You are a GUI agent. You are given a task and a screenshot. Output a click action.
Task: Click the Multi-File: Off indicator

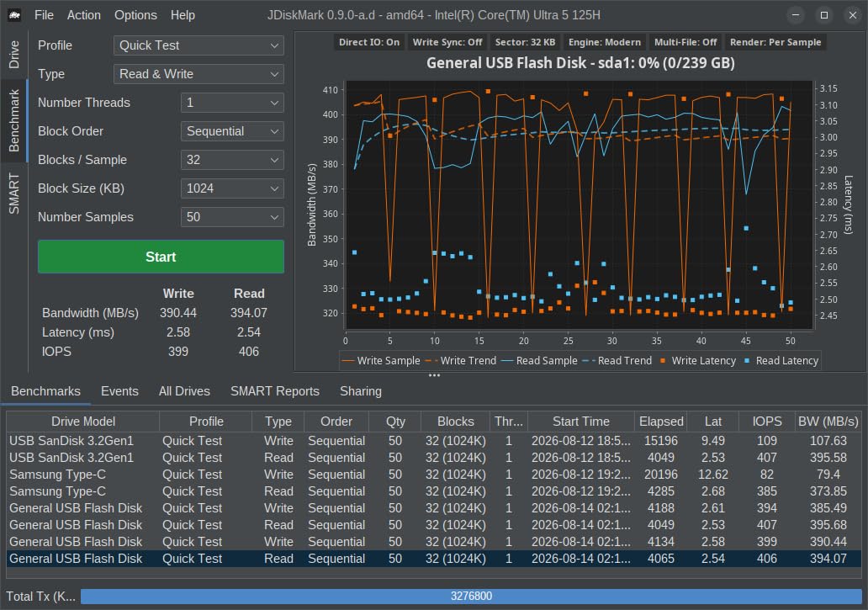685,42
